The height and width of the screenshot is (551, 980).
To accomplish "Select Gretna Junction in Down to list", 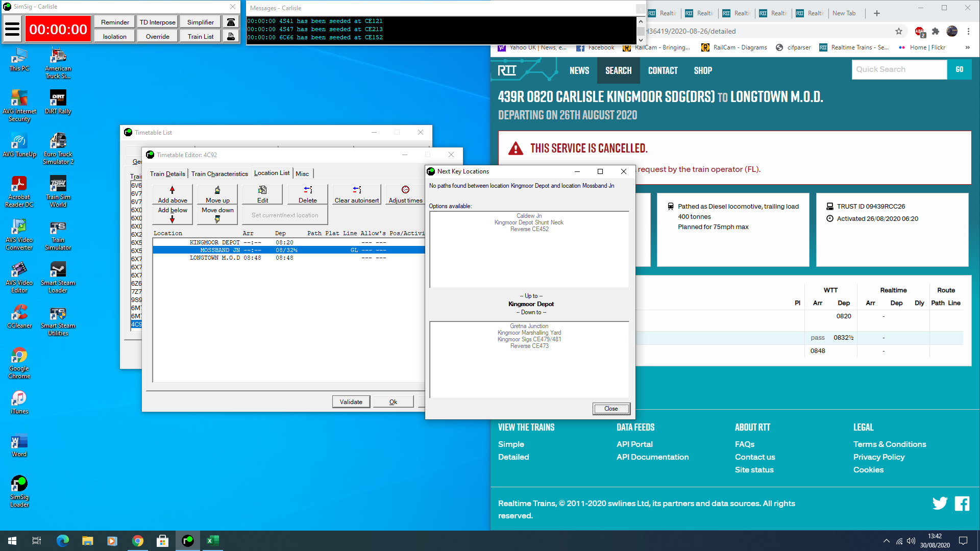I will click(x=529, y=326).
